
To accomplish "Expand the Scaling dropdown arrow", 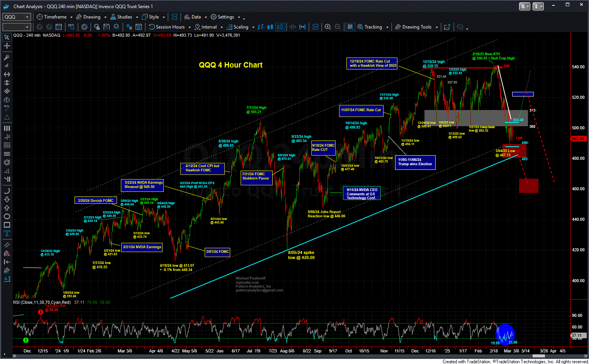I will point(253,27).
